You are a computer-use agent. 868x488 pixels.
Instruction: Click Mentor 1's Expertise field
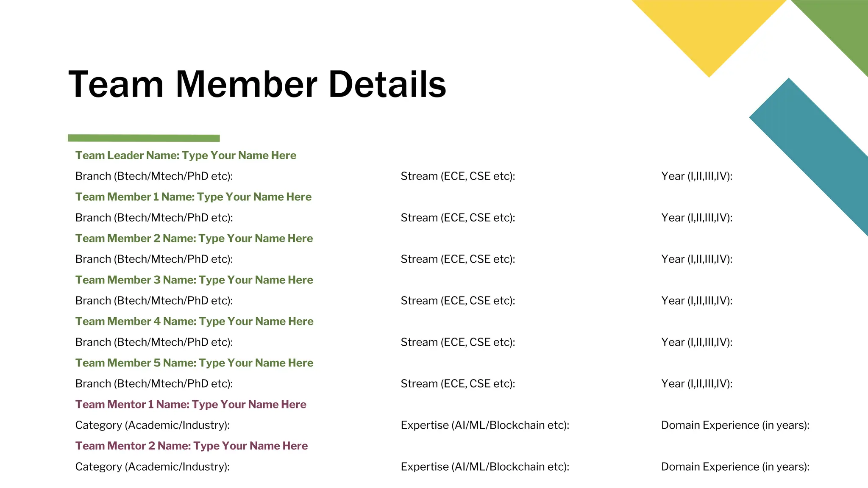(485, 425)
